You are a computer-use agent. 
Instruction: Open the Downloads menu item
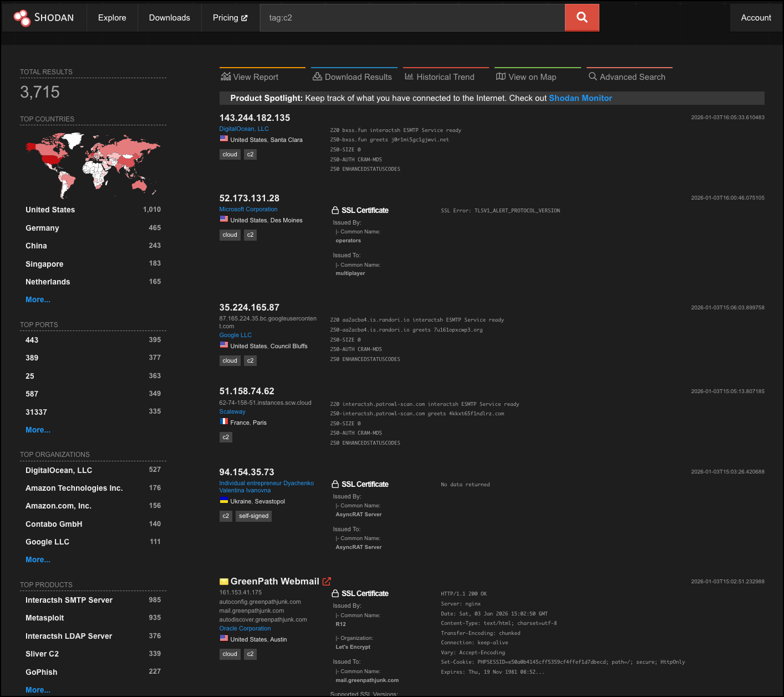(169, 18)
